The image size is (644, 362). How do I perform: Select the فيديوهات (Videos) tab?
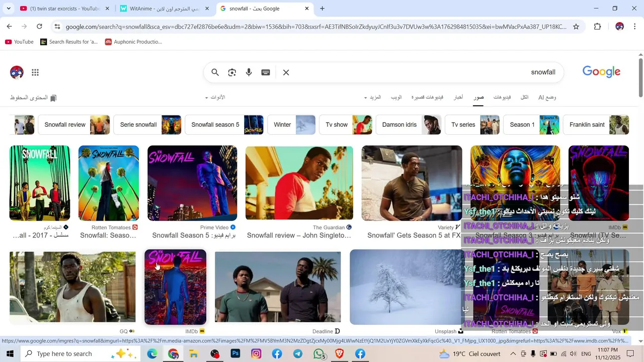point(502,97)
